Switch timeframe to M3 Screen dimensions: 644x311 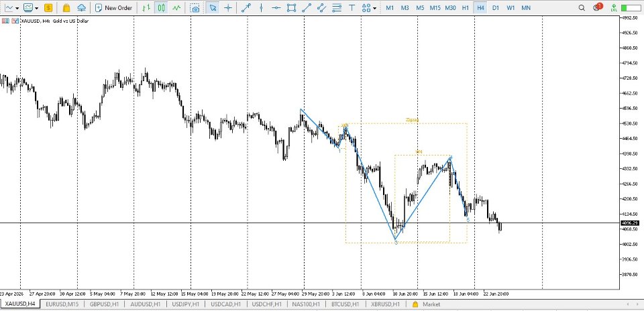[x=405, y=8]
